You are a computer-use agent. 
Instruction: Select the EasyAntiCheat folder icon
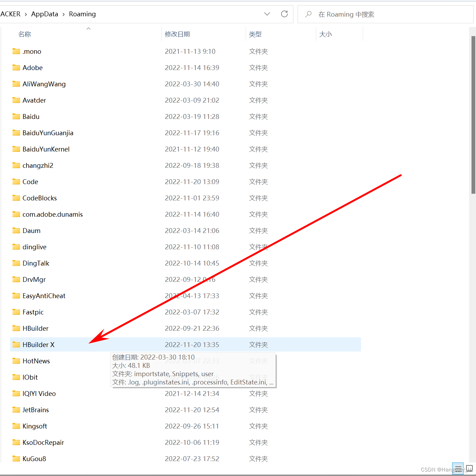[x=16, y=296]
